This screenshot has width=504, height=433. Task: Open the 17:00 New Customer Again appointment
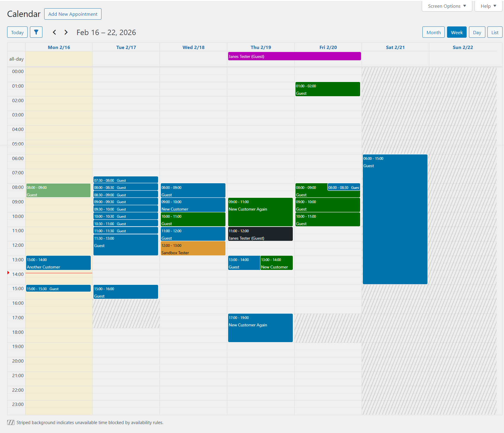pos(260,328)
